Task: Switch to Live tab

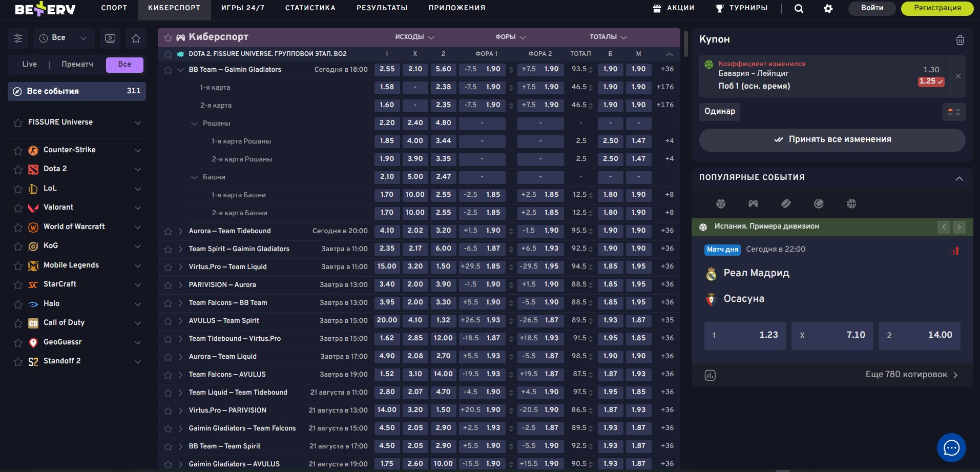Action: 29,65
